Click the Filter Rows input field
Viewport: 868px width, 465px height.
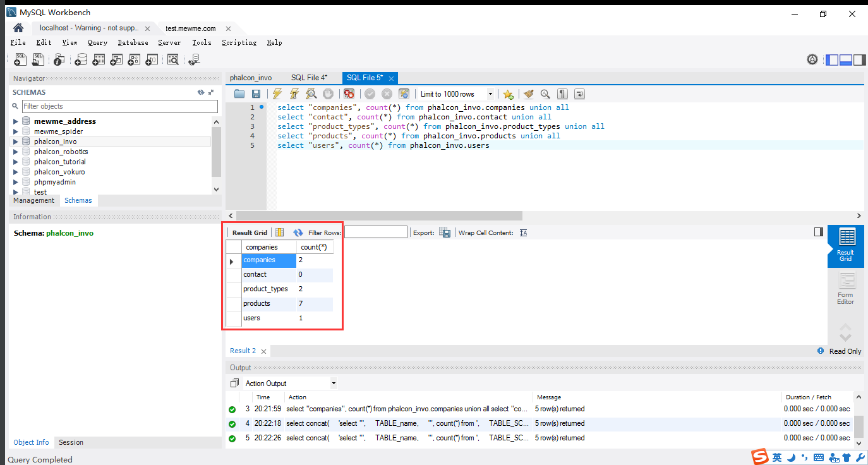[376, 232]
